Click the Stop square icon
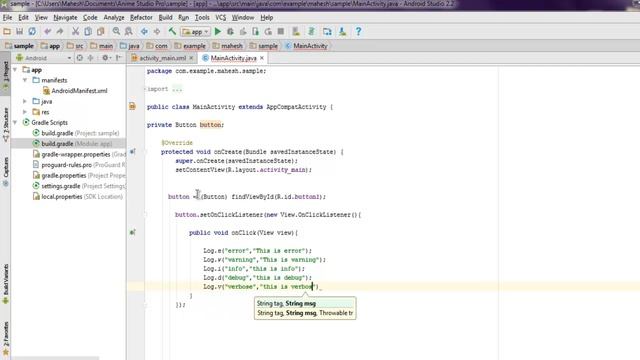 (x=281, y=31)
